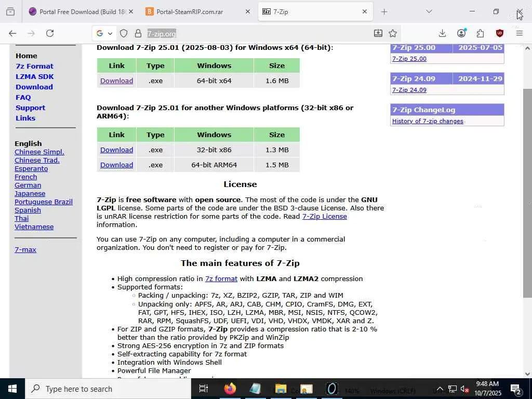Open File Explorer from the taskbar
The height and width of the screenshot is (399, 532).
(281, 389)
